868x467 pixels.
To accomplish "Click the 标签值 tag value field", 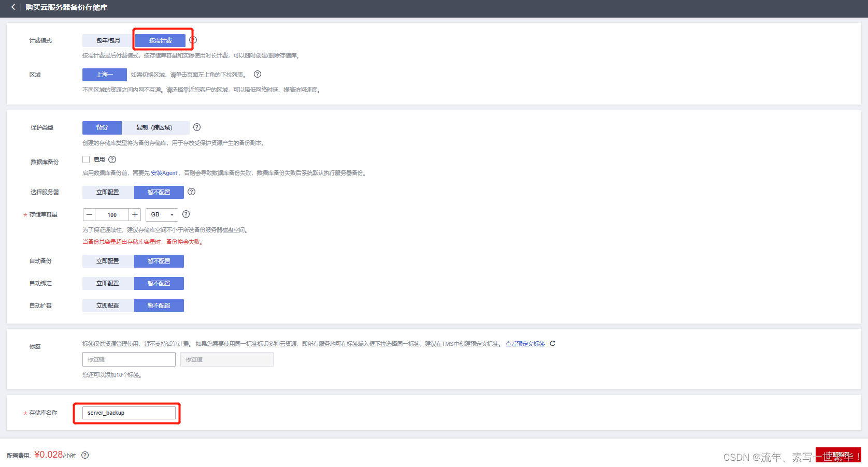I will (227, 359).
